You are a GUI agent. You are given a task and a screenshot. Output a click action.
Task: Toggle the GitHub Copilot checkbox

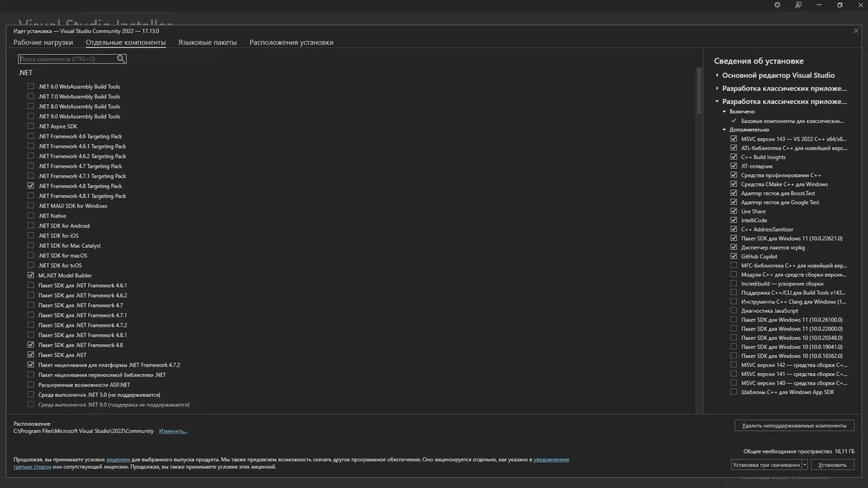733,257
